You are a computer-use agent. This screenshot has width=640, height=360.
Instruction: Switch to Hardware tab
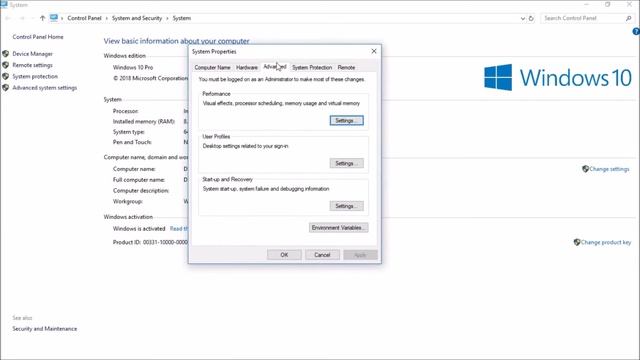point(247,67)
